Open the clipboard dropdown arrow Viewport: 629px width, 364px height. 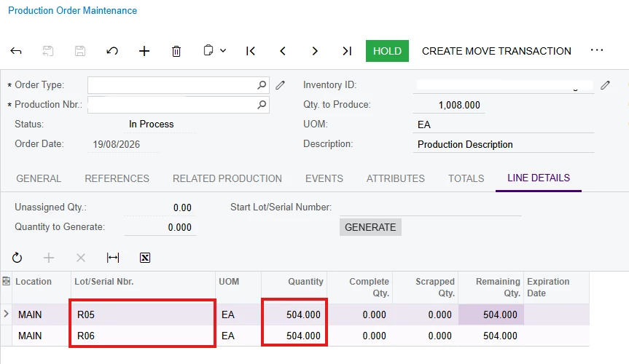(223, 51)
